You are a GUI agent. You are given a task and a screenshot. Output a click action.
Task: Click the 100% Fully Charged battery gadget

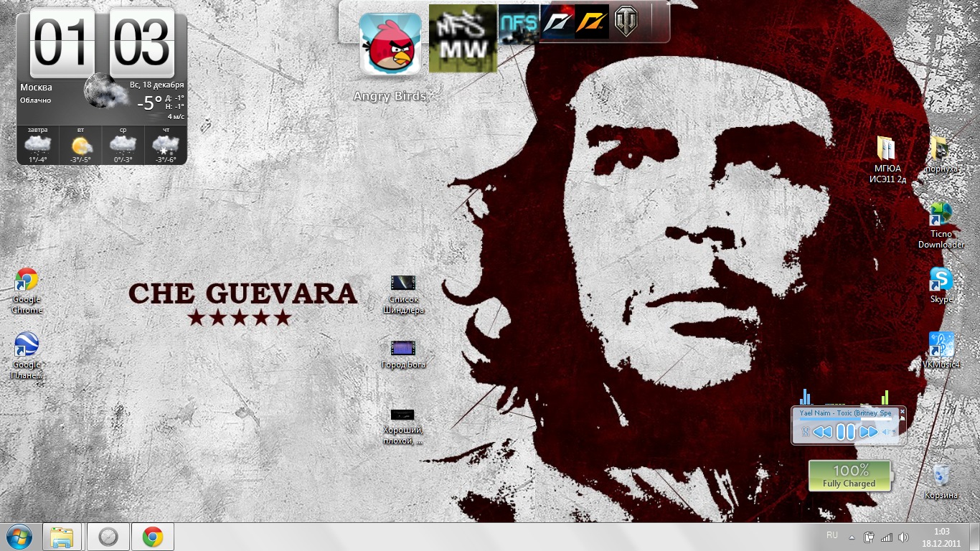[849, 476]
